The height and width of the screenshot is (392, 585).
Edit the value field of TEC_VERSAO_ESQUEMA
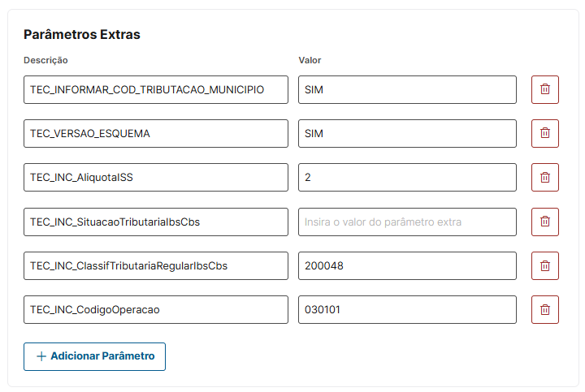tap(407, 134)
